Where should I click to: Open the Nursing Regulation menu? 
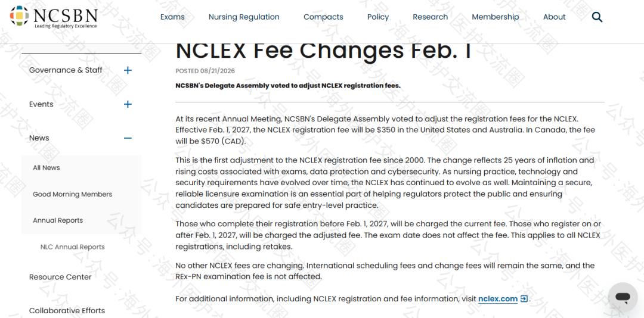(244, 17)
